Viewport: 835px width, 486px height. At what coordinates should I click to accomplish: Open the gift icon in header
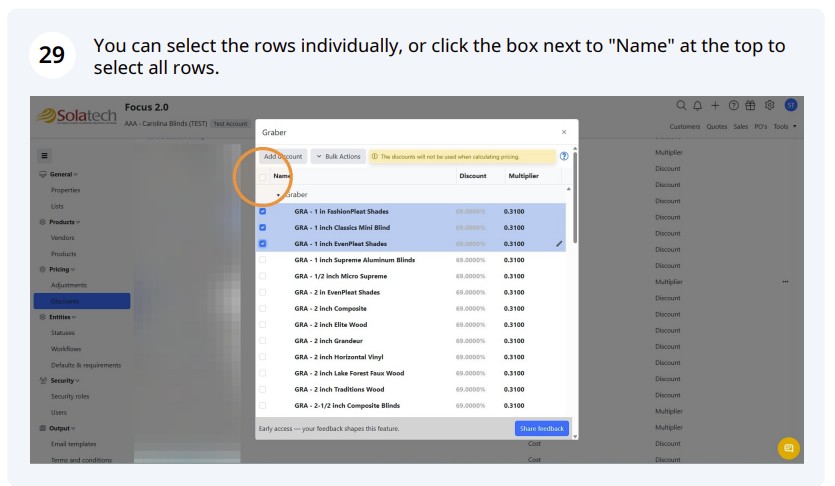[750, 105]
